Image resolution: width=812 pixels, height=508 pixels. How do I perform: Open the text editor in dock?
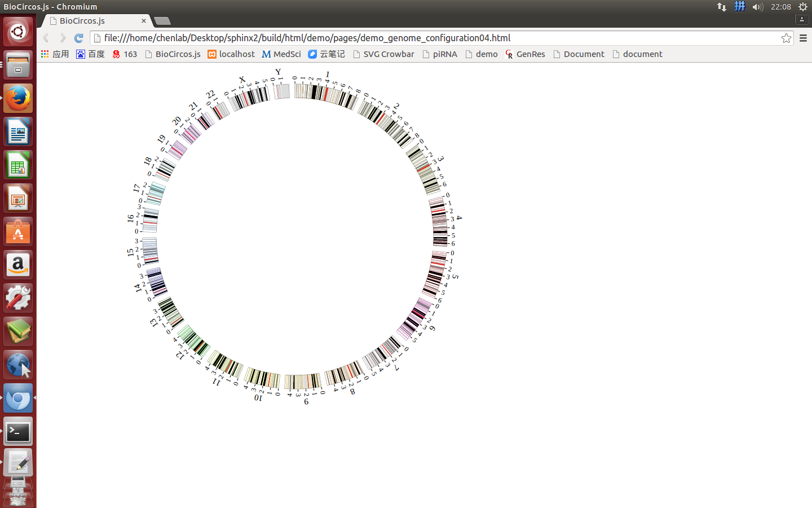click(18, 463)
